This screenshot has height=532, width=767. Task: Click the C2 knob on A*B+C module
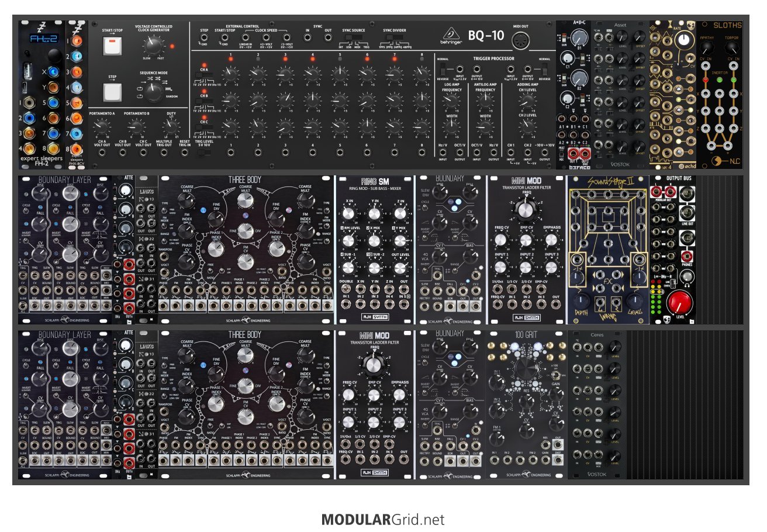pos(566,99)
